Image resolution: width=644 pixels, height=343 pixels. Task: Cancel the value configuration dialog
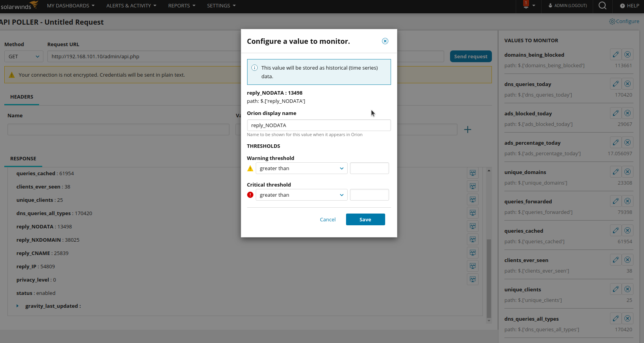pos(328,219)
